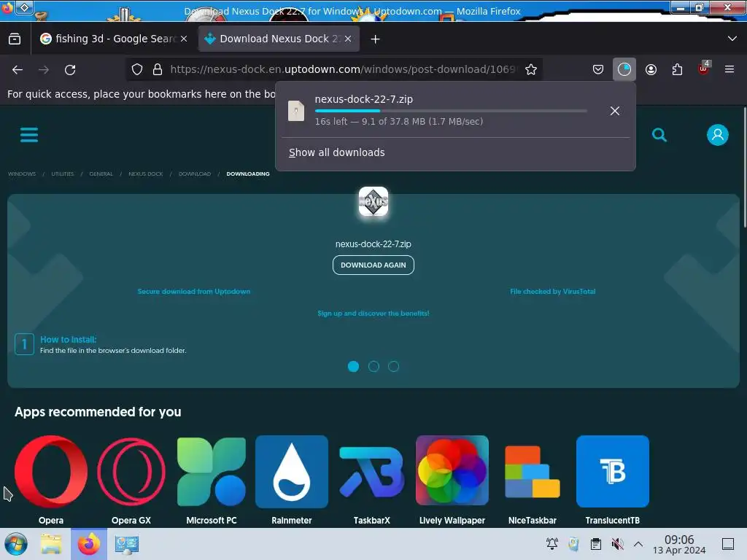Open Firefox application hamburger menu
This screenshot has height=560, width=747.
tap(729, 69)
